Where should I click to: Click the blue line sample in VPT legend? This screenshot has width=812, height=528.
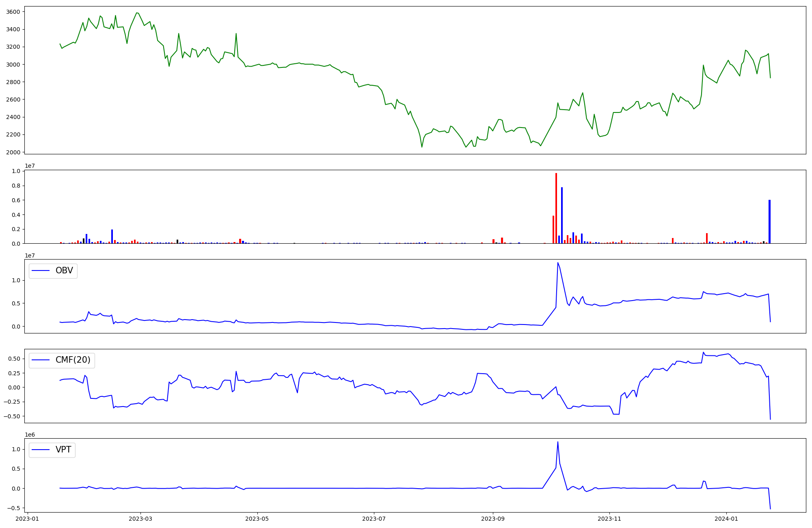[x=41, y=450]
